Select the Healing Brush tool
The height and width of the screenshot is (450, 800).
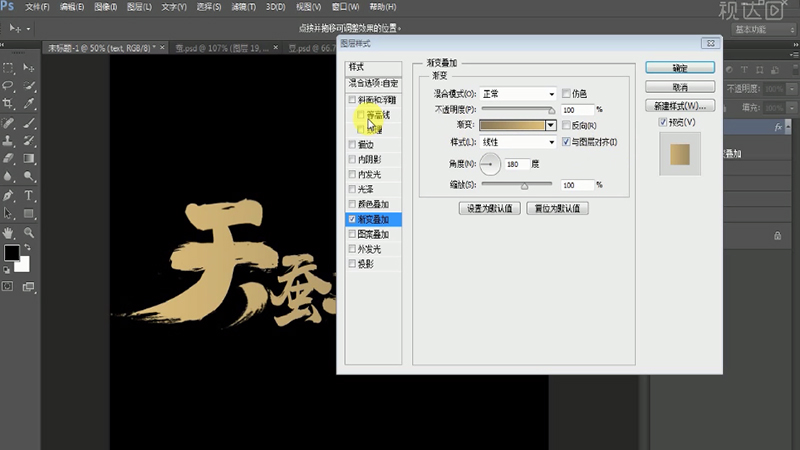coord(8,123)
